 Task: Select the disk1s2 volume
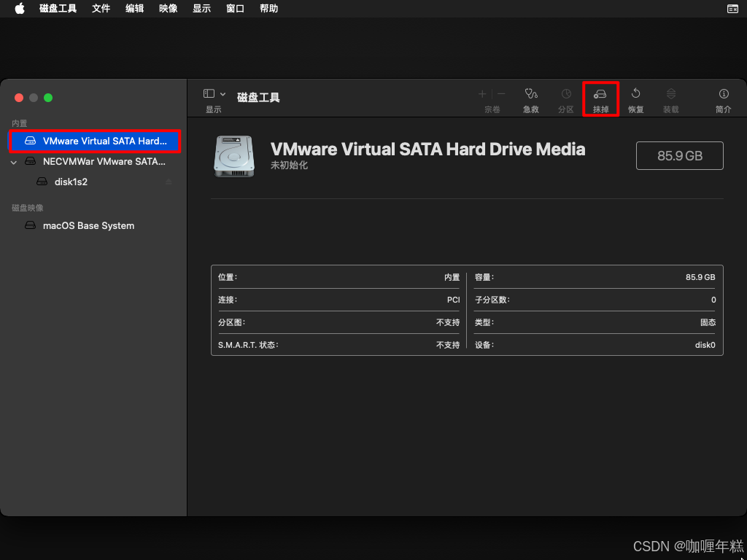pos(95,182)
